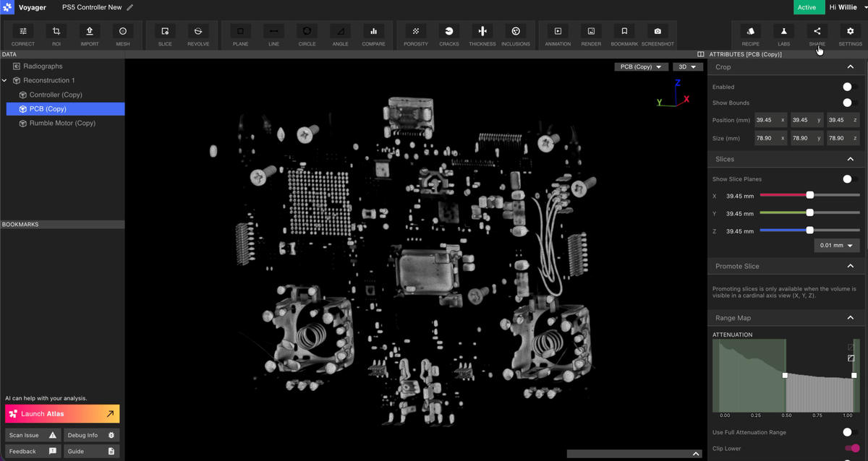Select the Line measurement tool
Viewport: 868px width, 461px height.
[x=273, y=35]
